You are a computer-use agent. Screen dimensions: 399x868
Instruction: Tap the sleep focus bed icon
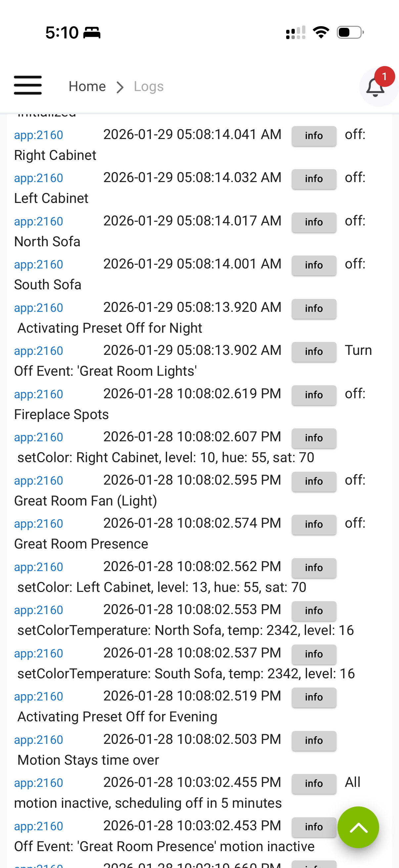point(92,33)
